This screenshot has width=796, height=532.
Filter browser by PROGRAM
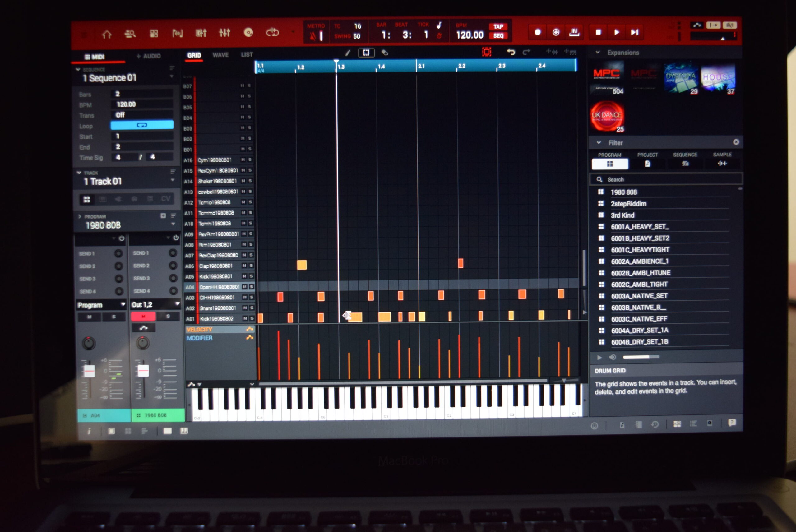click(x=610, y=164)
